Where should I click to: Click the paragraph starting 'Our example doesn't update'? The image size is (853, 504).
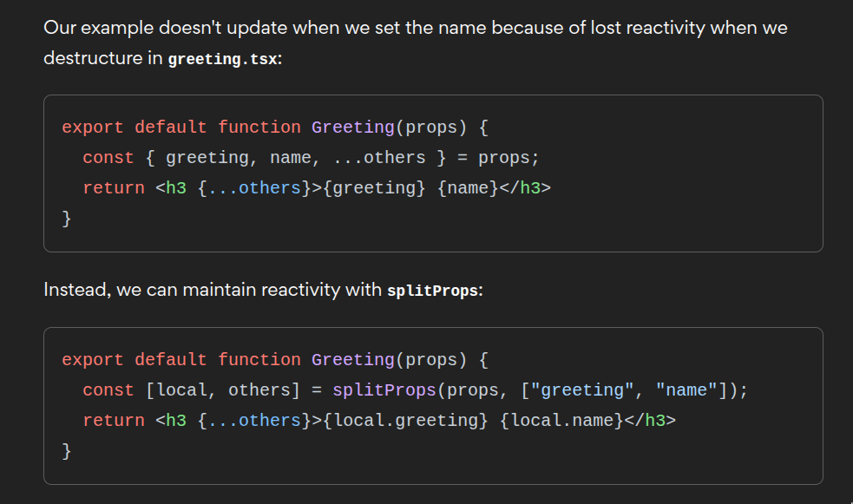416,43
